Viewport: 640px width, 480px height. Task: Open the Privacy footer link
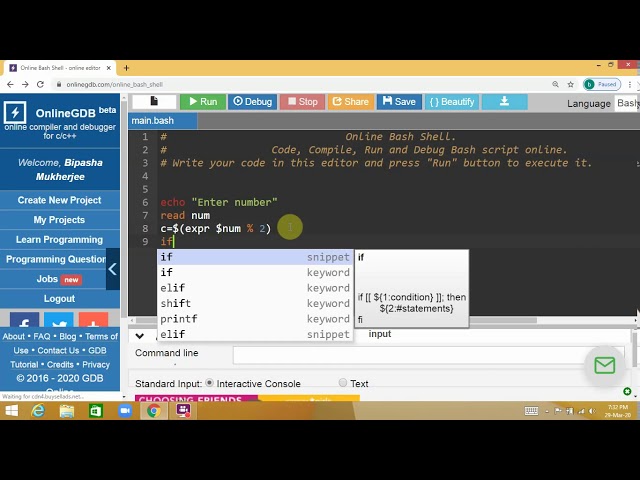point(96,364)
